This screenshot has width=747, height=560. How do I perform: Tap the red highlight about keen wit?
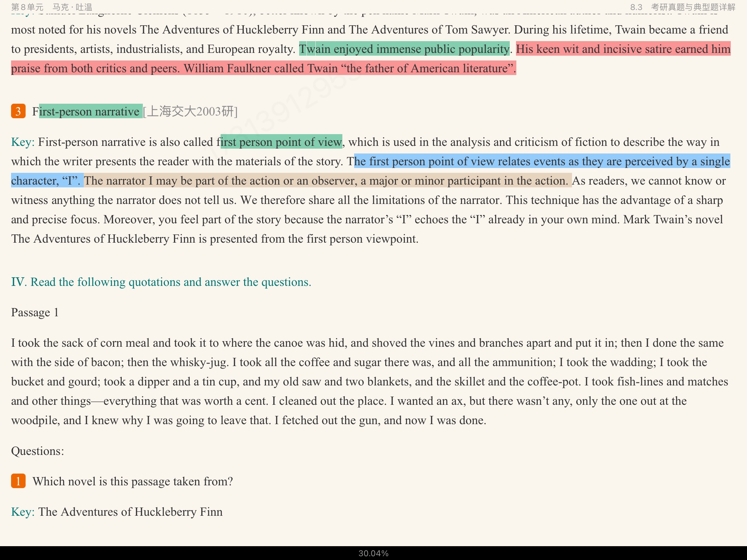(622, 49)
